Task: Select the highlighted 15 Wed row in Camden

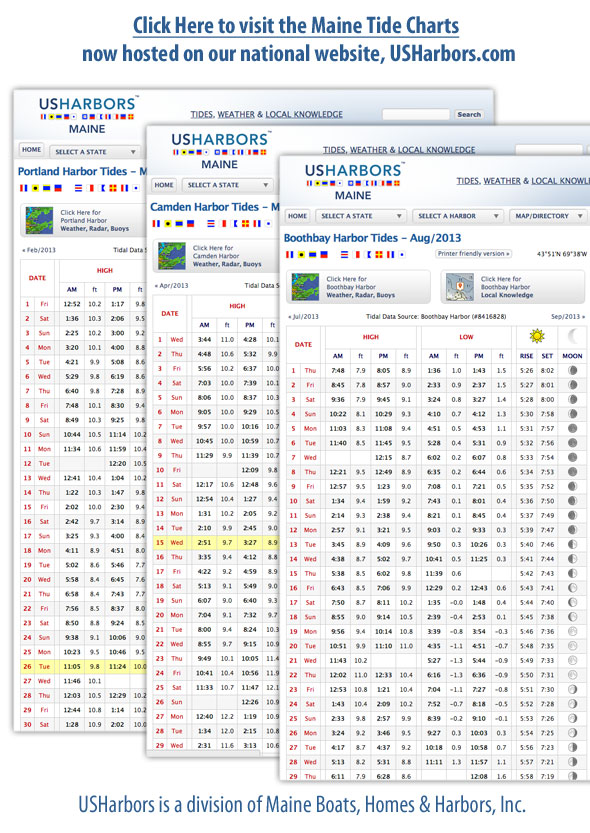Action: coord(216,542)
